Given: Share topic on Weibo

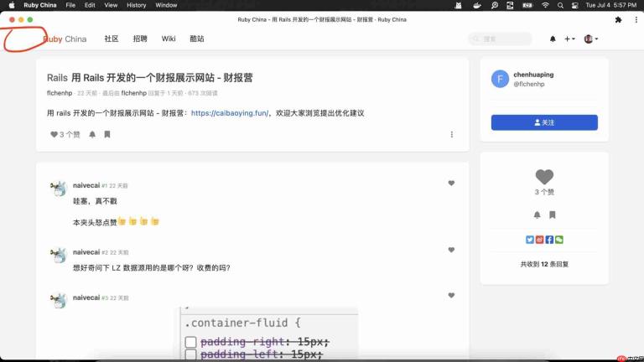Looking at the screenshot, I should click(x=540, y=240).
